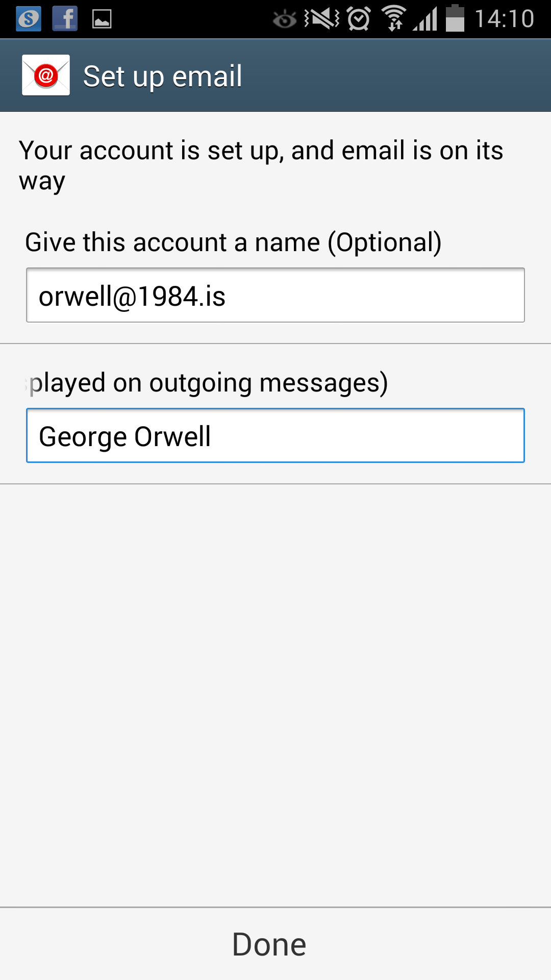Tap the 'Set up email' header title
Image resolution: width=551 pixels, height=980 pixels.
pos(162,77)
